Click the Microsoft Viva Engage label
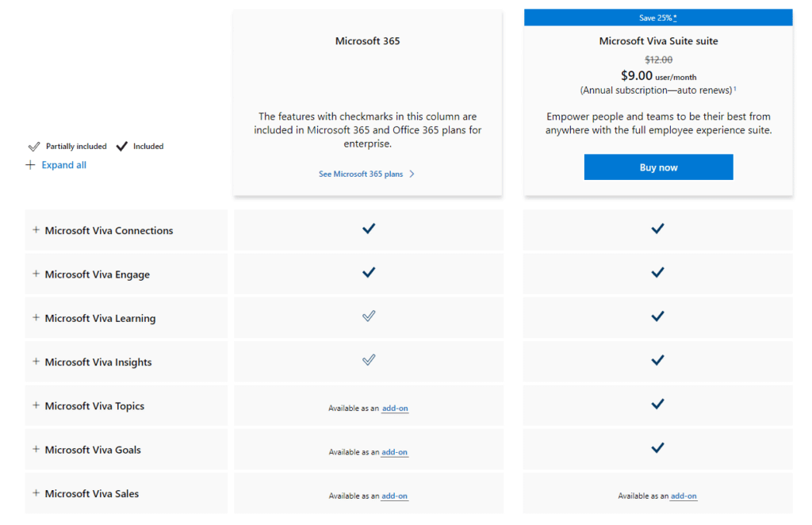 [98, 274]
